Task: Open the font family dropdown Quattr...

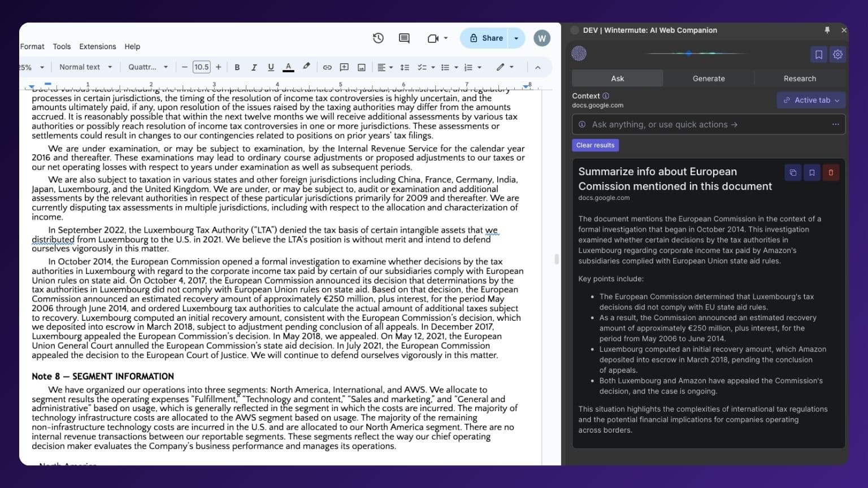Action: coord(148,67)
